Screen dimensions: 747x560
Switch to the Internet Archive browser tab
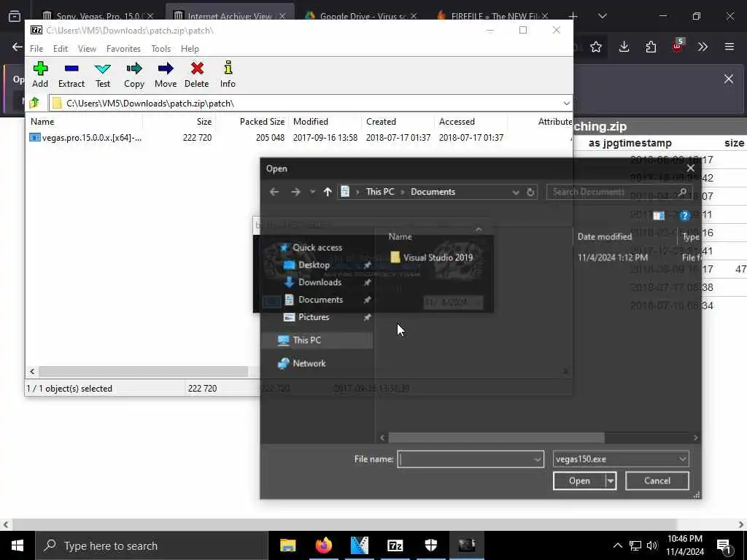(230, 16)
